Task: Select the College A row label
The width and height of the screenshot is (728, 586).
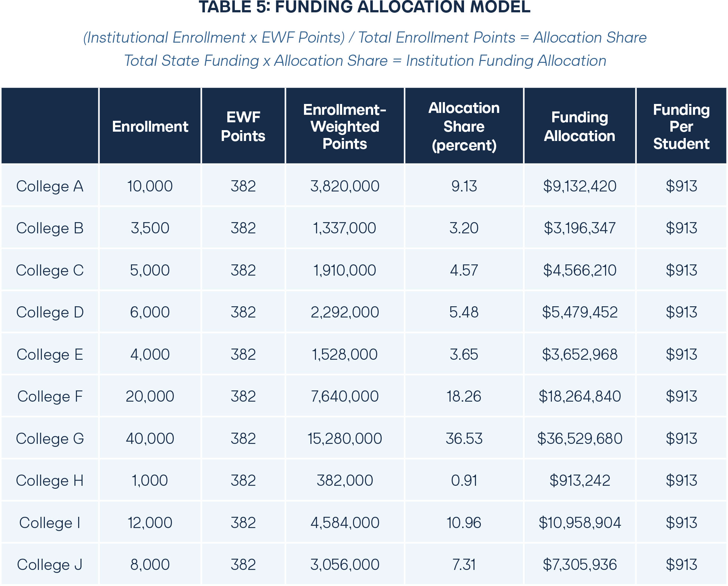Action: 50,186
